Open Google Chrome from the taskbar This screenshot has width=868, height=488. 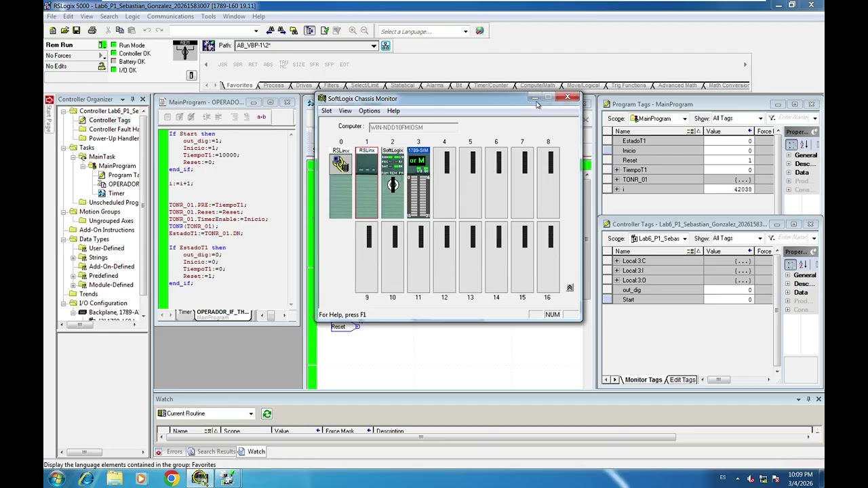pos(171,479)
